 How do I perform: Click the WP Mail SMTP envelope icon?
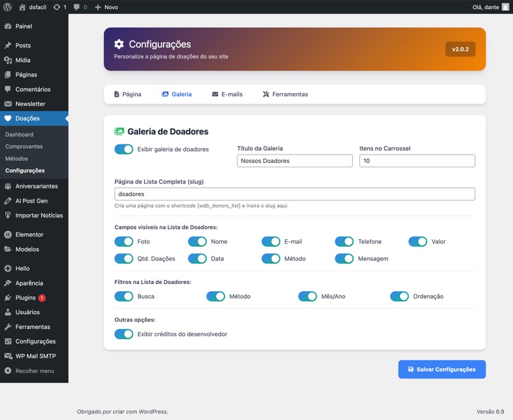click(8, 356)
